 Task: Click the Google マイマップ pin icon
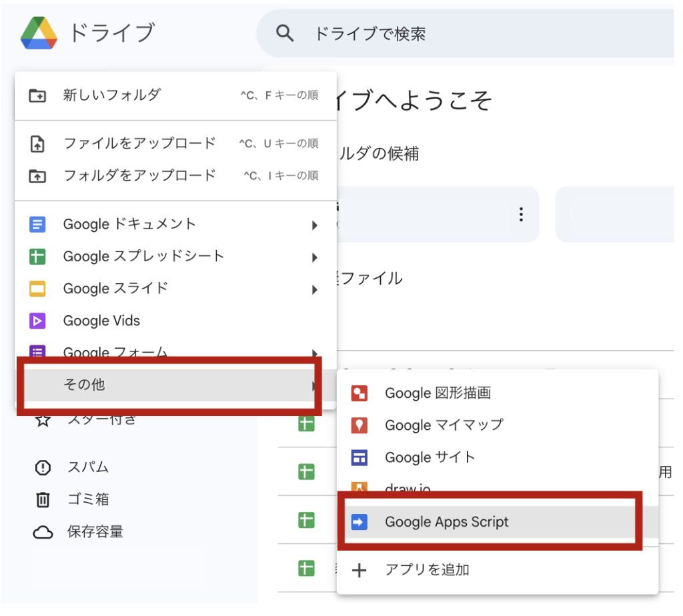coord(360,425)
